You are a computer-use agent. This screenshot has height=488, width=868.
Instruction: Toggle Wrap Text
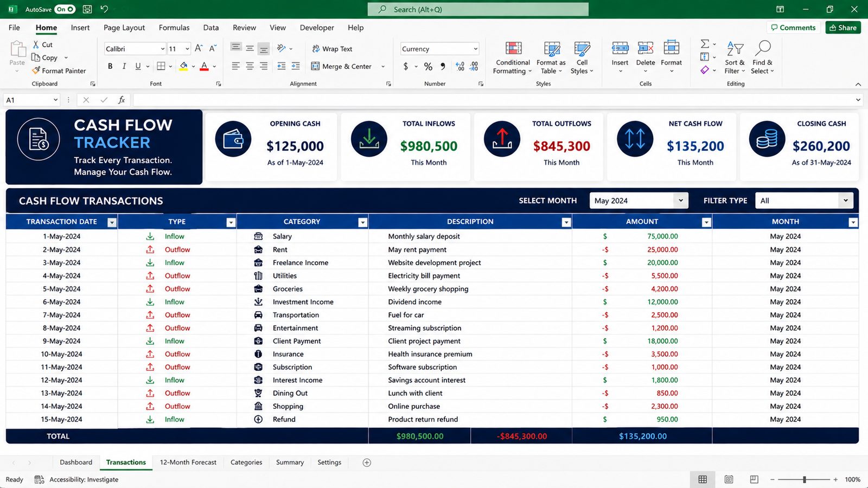(332, 49)
